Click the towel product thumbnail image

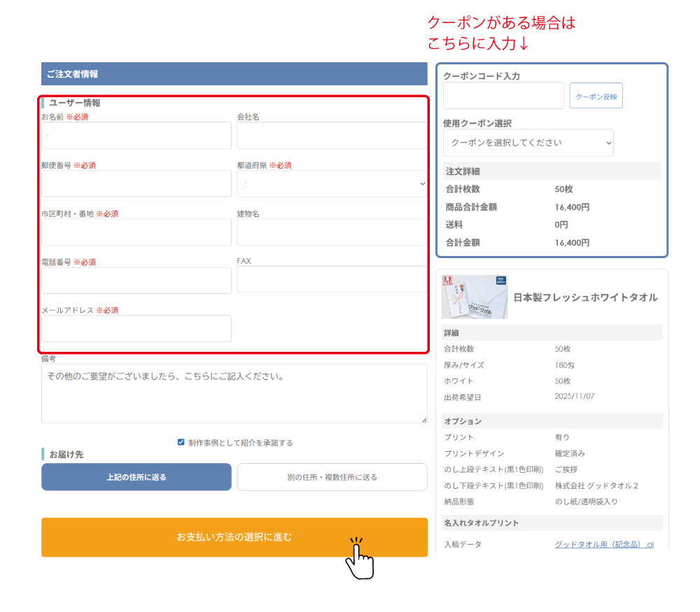[x=475, y=297]
